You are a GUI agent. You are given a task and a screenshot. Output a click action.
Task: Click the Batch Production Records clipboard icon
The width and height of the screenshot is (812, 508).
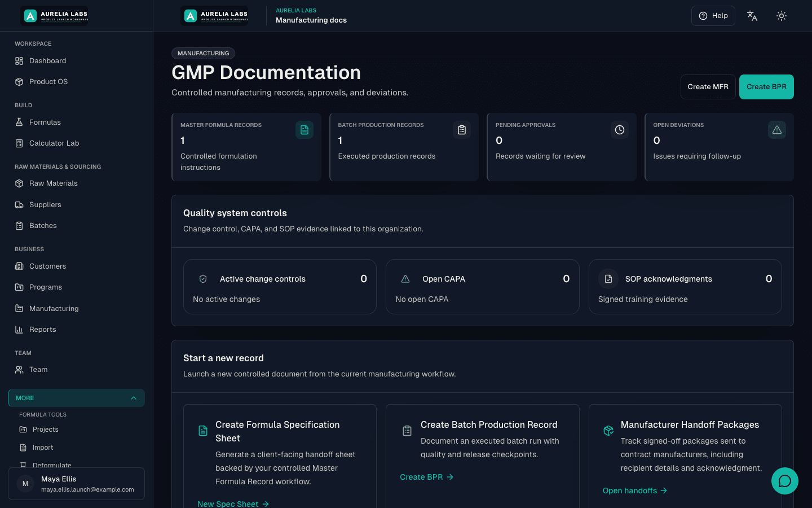pyautogui.click(x=462, y=130)
